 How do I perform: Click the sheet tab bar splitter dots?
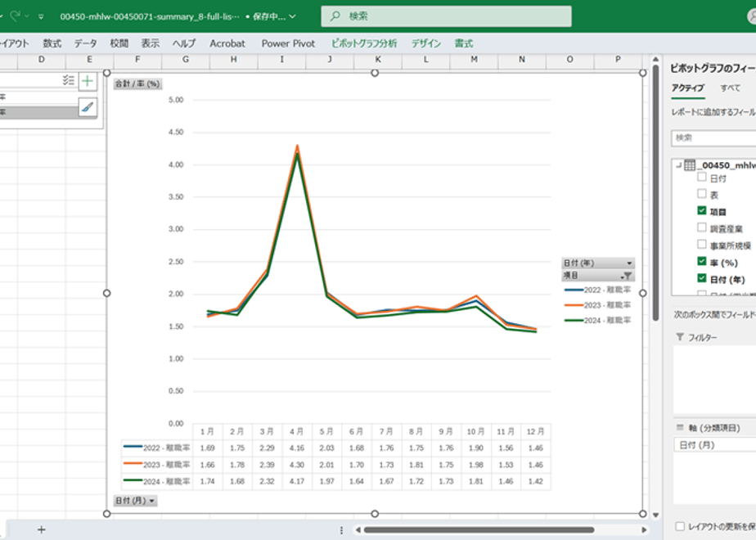coord(341,530)
